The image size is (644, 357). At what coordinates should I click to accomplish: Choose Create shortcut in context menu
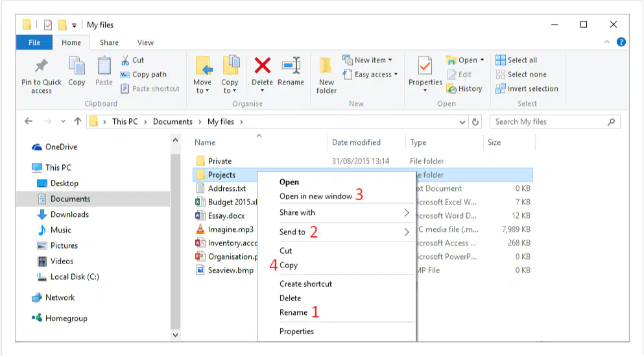[x=305, y=284]
